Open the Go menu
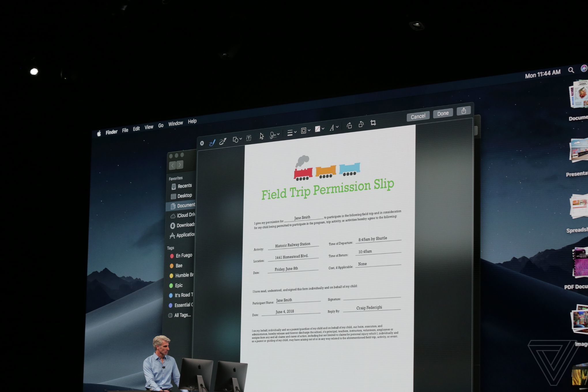 tap(161, 125)
